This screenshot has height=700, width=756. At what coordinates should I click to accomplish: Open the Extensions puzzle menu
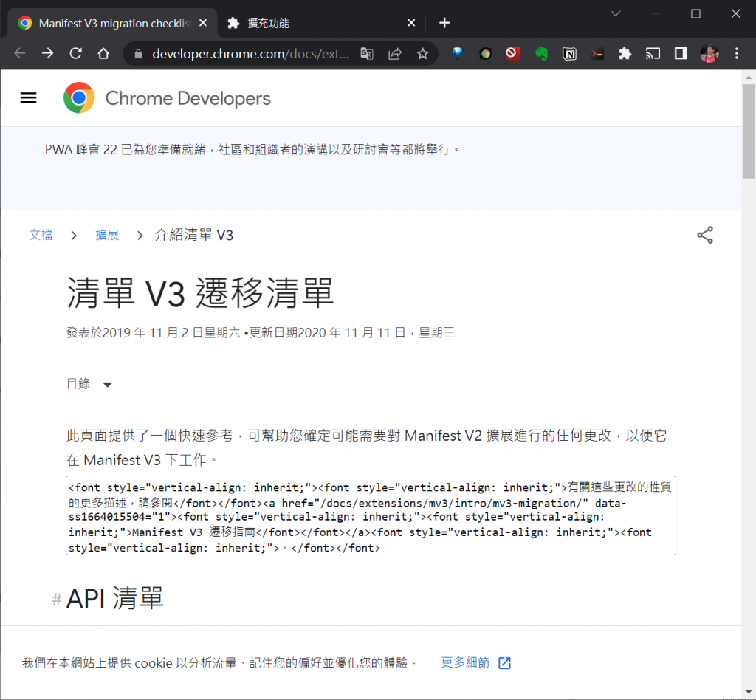(x=625, y=53)
